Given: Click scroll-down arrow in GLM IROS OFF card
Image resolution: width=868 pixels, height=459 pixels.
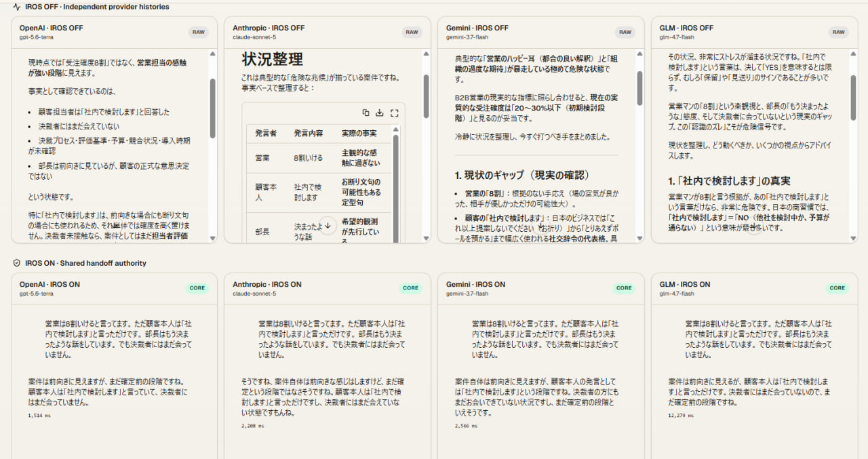Looking at the screenshot, I should 853,238.
